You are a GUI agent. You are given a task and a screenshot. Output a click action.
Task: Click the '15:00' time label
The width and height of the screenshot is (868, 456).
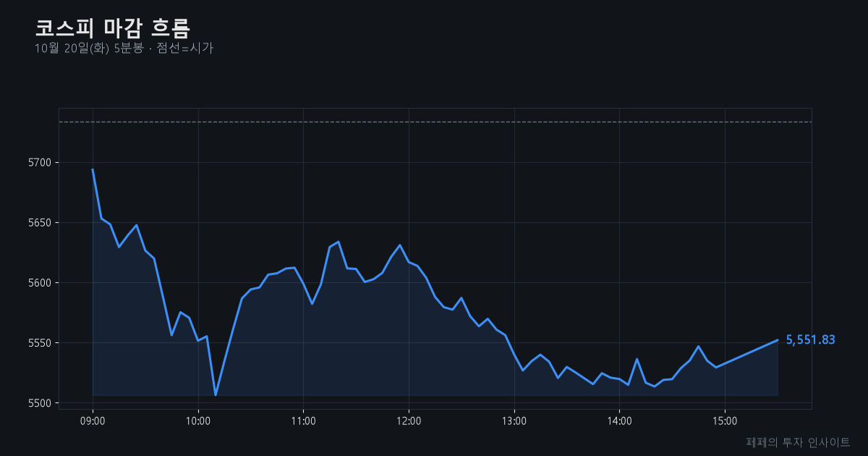[725, 421]
